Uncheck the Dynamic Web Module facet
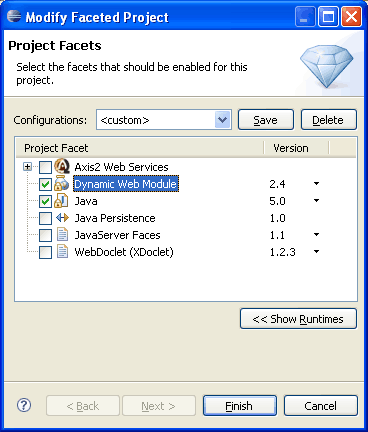The width and height of the screenshot is (368, 432). click(45, 184)
